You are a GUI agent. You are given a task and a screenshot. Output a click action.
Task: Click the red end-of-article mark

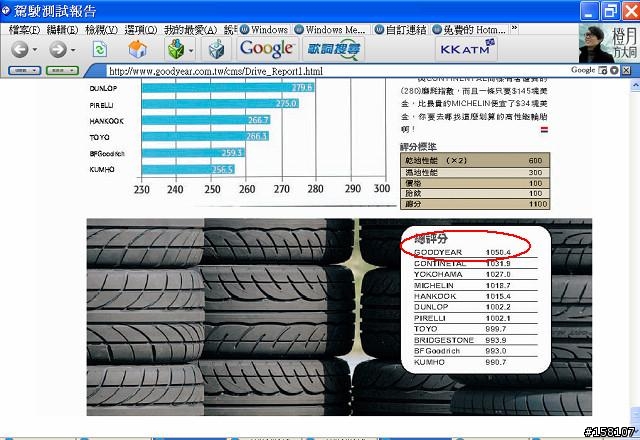coord(544,129)
